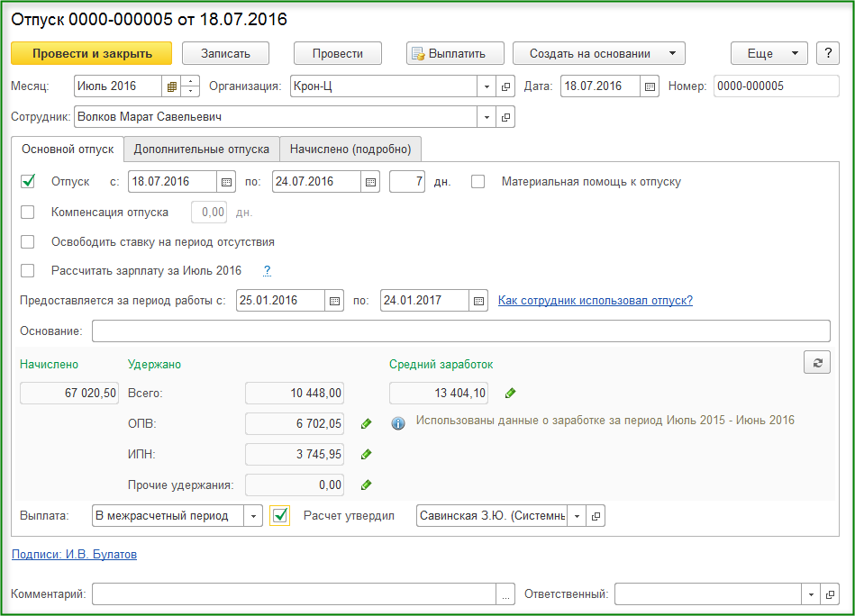
Task: Open calendar picker for document Дата field
Action: [650, 86]
